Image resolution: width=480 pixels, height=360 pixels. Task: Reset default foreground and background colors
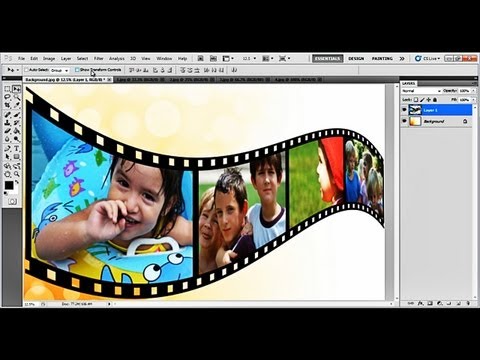(6, 193)
